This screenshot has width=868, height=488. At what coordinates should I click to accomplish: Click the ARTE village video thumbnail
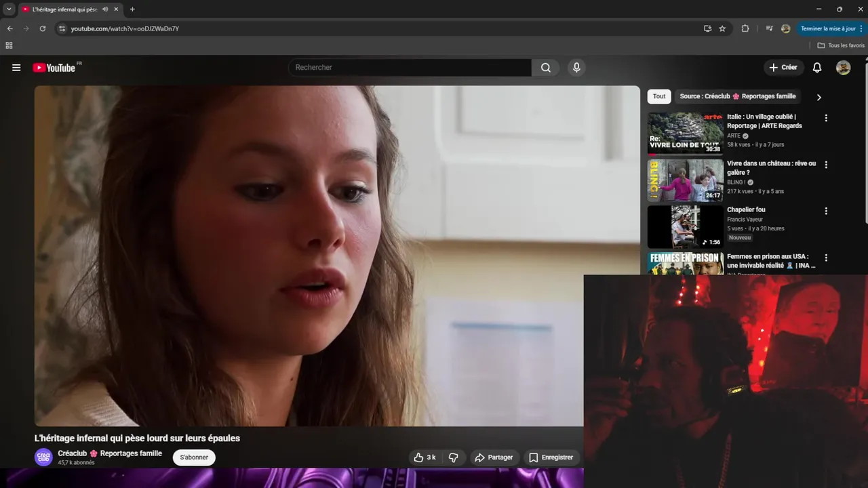pos(685,134)
